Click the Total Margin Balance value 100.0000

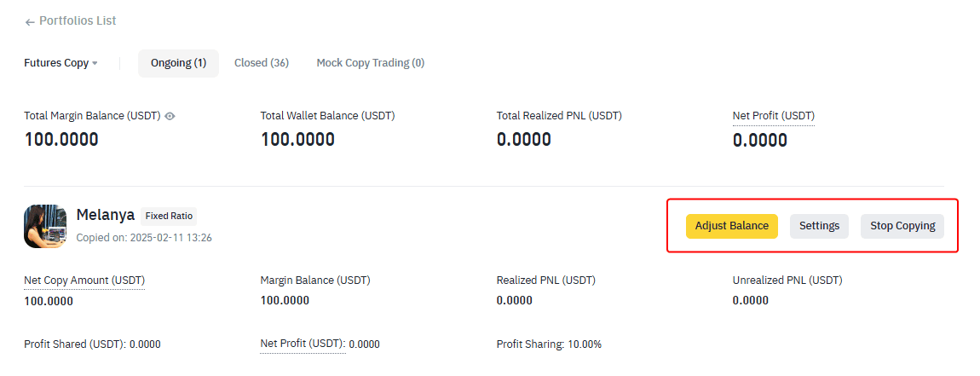click(x=61, y=140)
